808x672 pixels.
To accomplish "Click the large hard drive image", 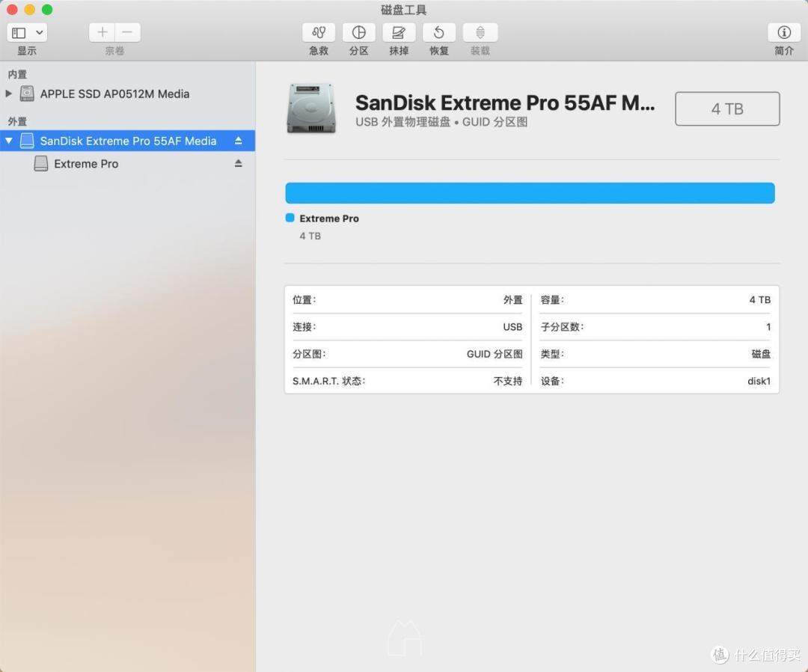I will (311, 109).
